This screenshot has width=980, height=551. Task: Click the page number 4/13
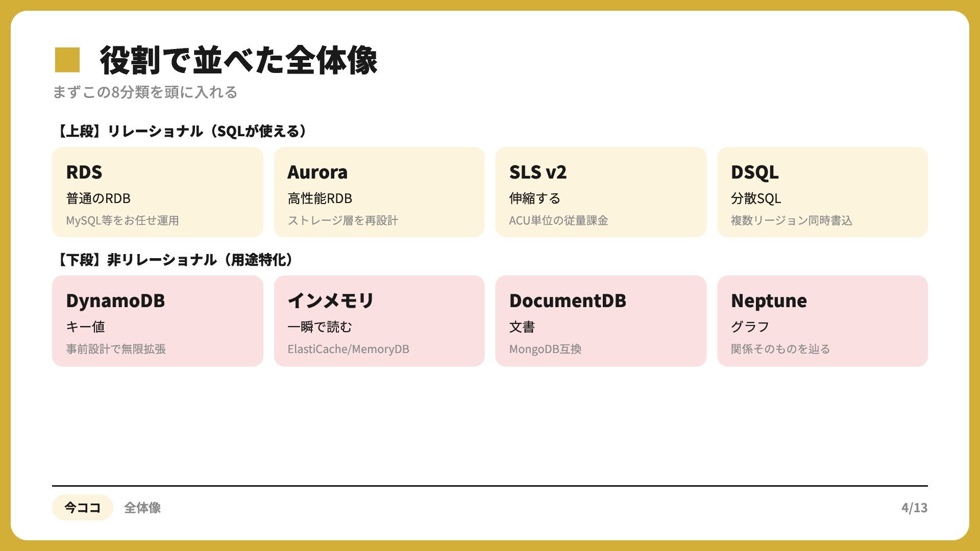(915, 508)
